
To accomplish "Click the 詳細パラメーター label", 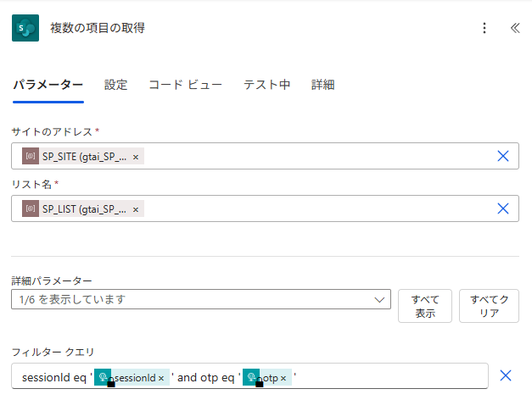I will (52, 281).
